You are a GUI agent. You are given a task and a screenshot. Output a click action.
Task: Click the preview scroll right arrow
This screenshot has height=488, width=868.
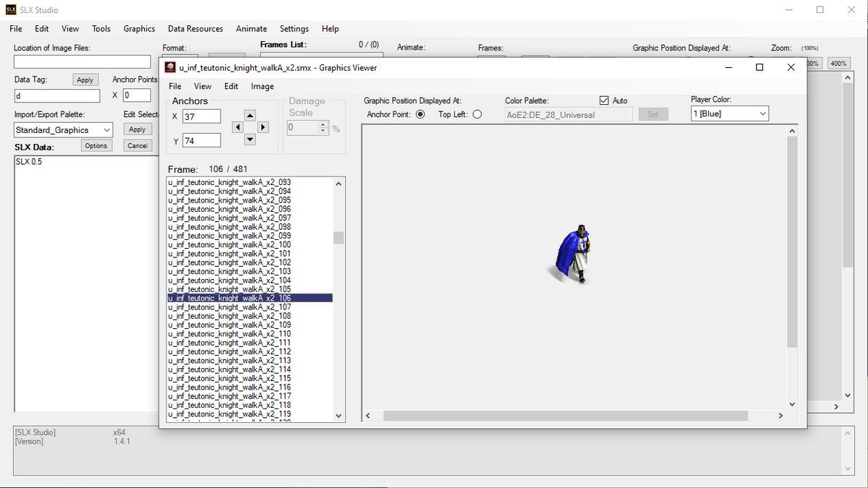coord(780,416)
